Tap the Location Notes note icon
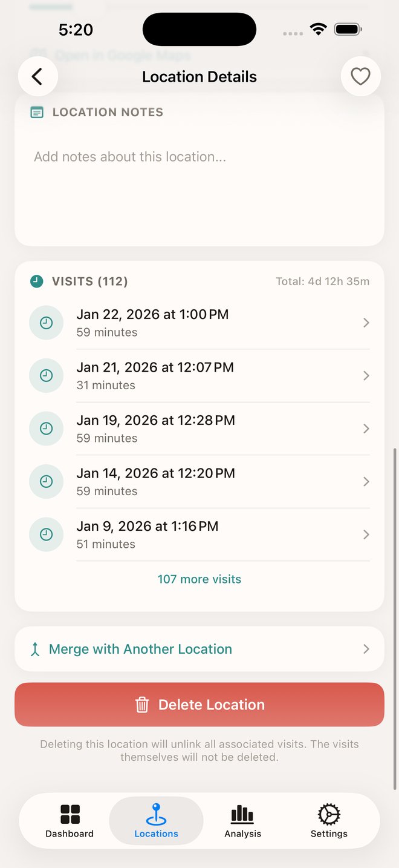The width and height of the screenshot is (399, 868). (37, 112)
